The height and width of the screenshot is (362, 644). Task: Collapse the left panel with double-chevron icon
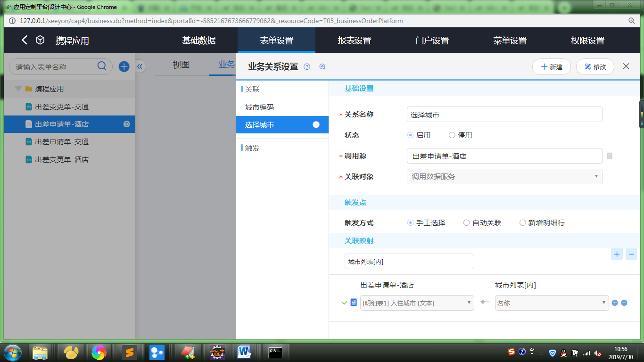coord(140,66)
